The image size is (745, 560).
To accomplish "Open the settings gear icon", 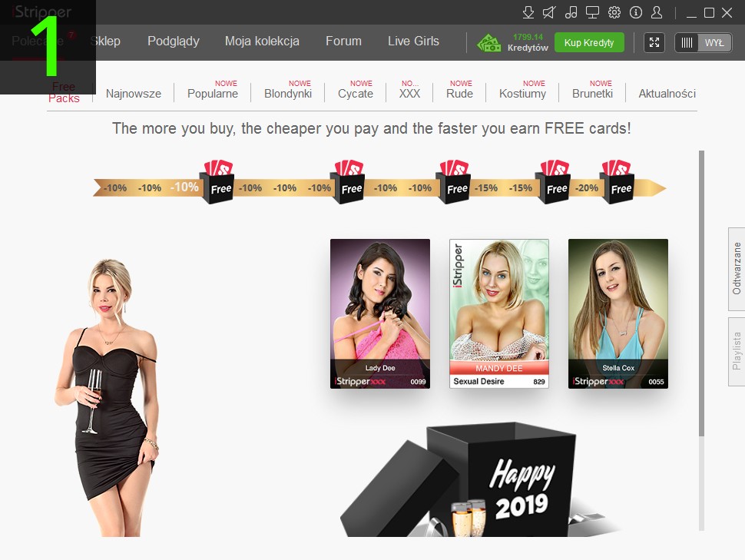I will pyautogui.click(x=614, y=12).
